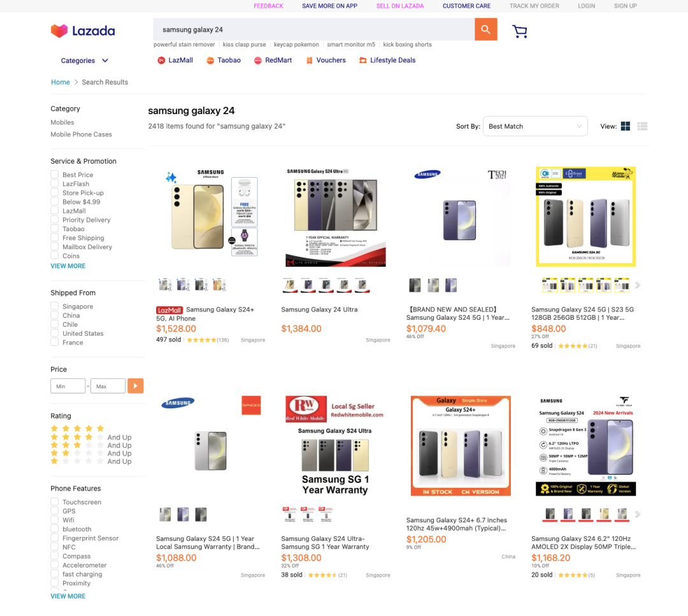Click the Lazada logo
688x616 pixels.
click(x=83, y=31)
